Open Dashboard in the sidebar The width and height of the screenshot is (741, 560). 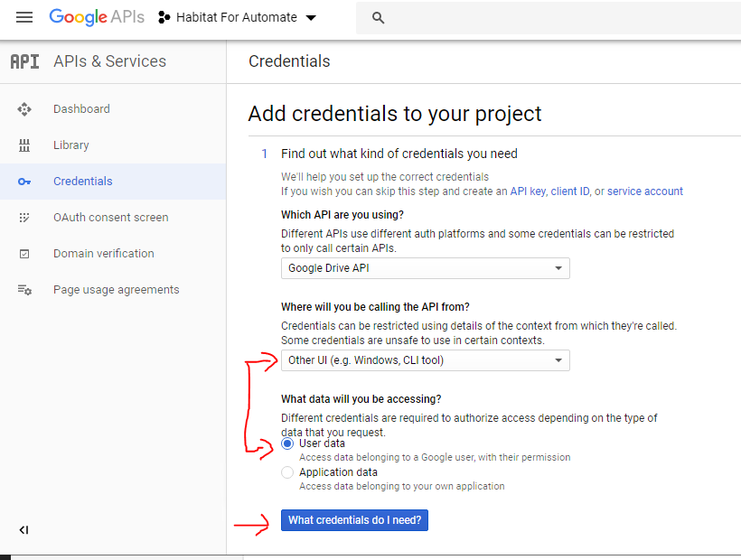point(113,109)
